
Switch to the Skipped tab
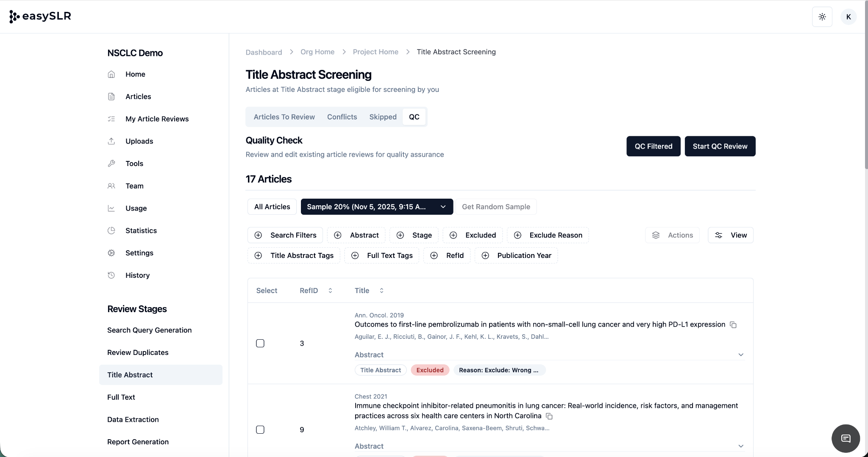pyautogui.click(x=383, y=117)
